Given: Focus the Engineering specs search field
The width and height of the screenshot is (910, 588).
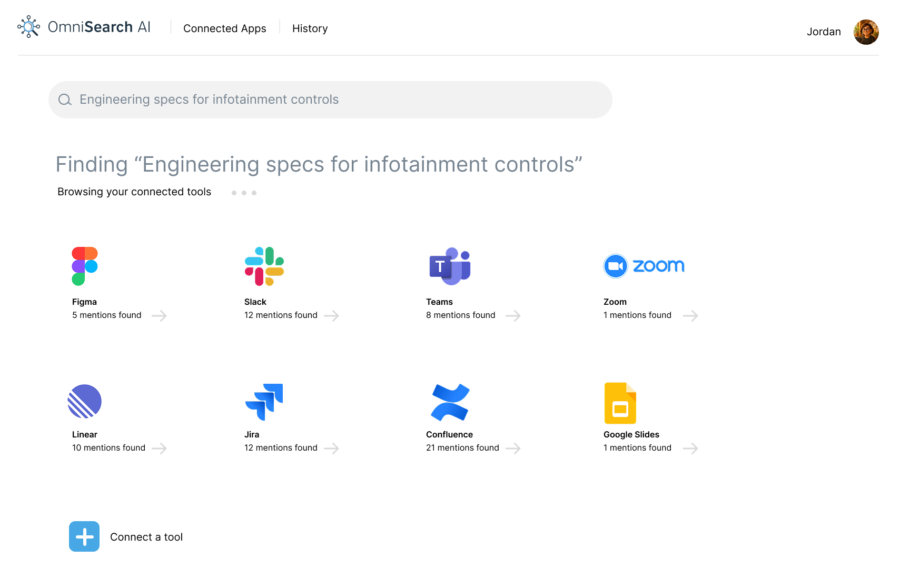Looking at the screenshot, I should click(x=330, y=99).
